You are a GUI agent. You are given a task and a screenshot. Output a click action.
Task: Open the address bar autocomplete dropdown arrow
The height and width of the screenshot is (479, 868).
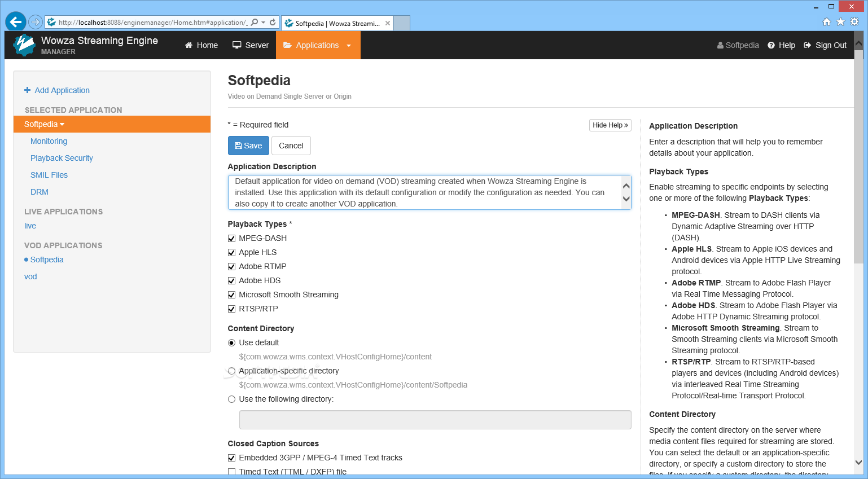pos(264,23)
